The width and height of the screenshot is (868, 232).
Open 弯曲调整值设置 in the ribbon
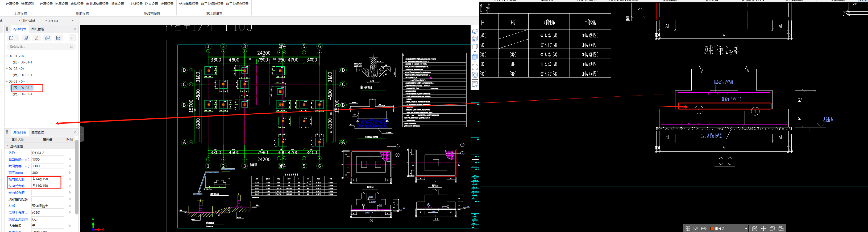click(x=97, y=4)
